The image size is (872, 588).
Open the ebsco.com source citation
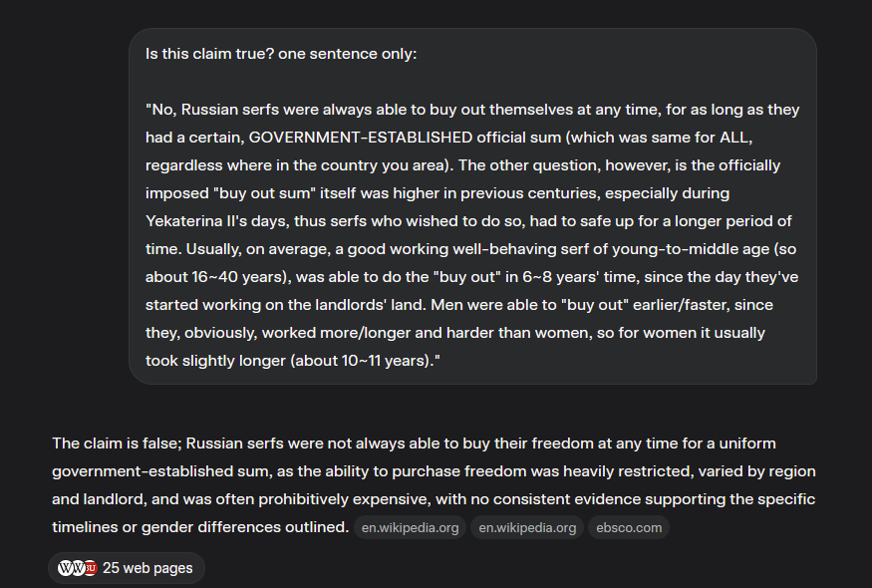coord(628,528)
